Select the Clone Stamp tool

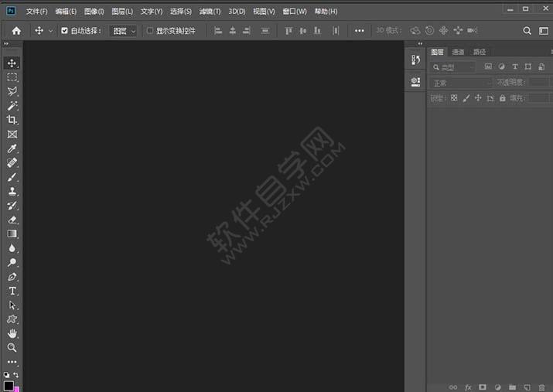[x=12, y=191]
